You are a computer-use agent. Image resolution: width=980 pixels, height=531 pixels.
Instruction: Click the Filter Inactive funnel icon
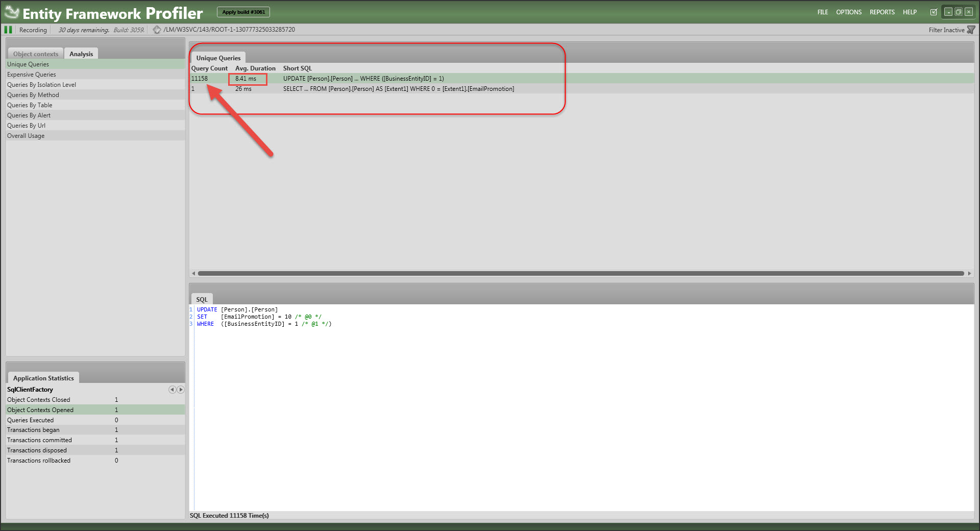point(971,30)
